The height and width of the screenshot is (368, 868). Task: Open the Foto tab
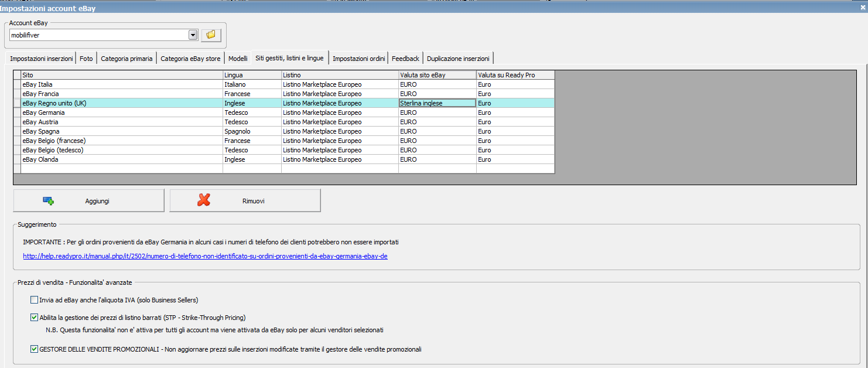86,59
